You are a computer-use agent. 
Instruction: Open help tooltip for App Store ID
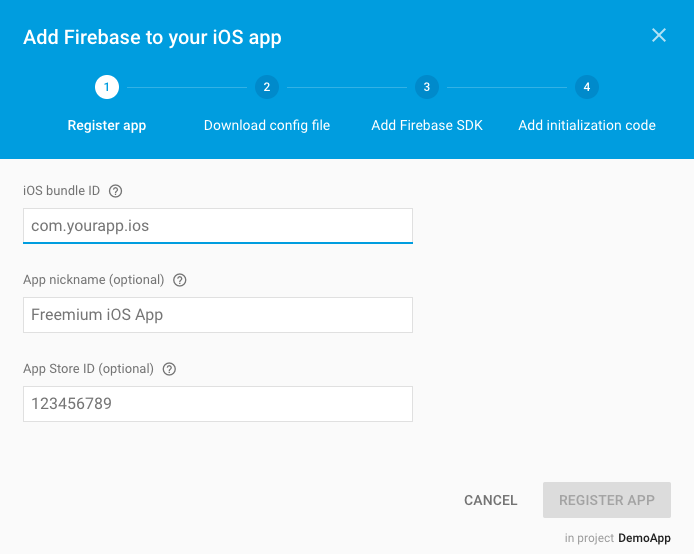click(x=169, y=369)
